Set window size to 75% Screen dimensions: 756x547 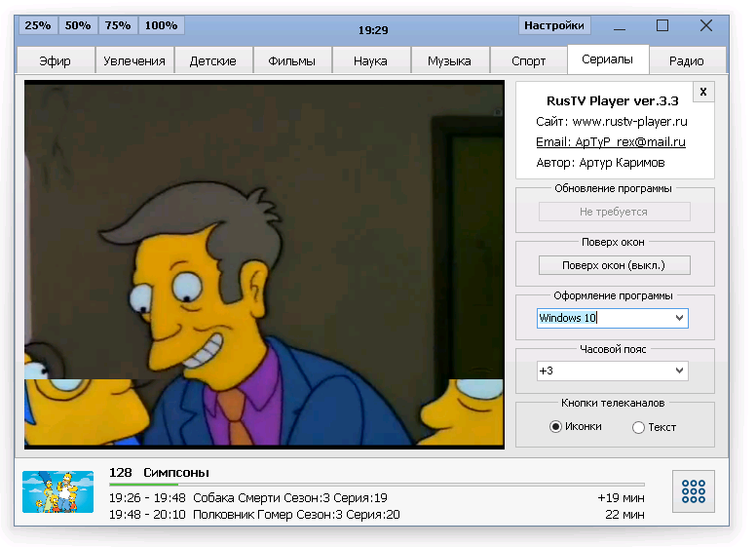pyautogui.click(x=118, y=25)
